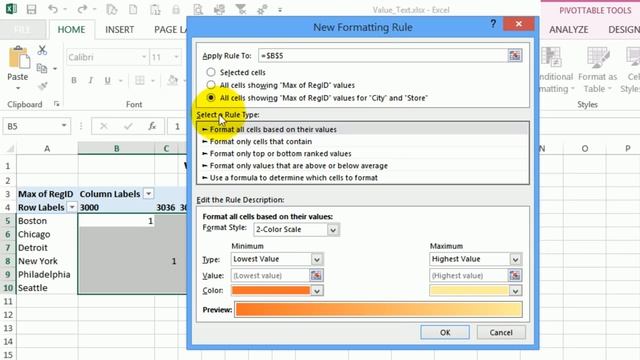Open the Row Labels filter dropdown
640x360 pixels.
pyautogui.click(x=72, y=207)
